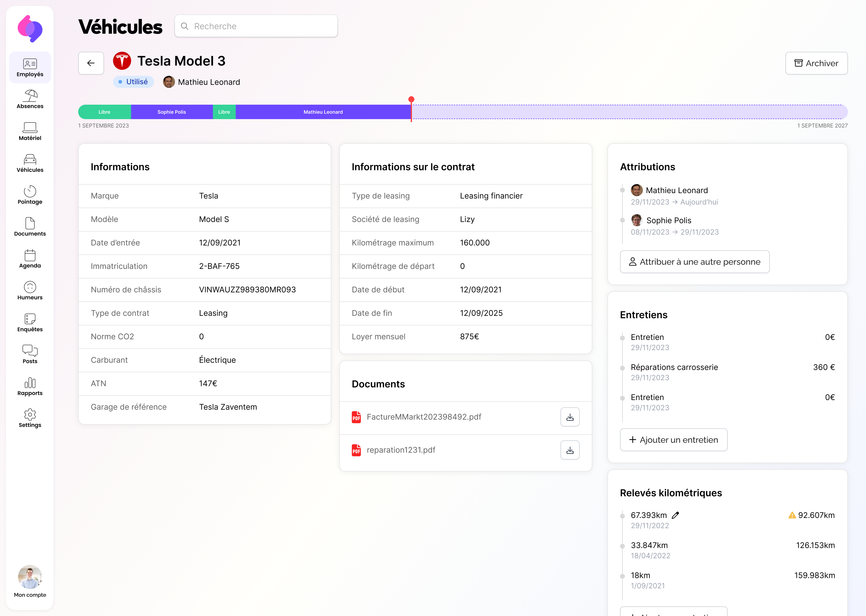Click Carburant value Électrique
Image resolution: width=866 pixels, height=616 pixels.
point(217,360)
